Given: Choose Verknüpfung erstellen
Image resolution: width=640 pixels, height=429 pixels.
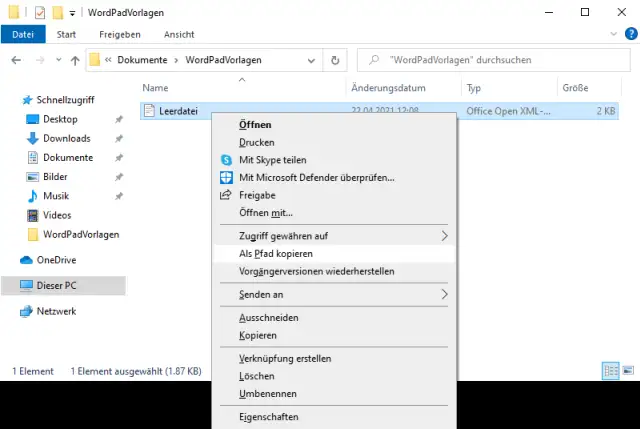Looking at the screenshot, I should click(x=334, y=358).
